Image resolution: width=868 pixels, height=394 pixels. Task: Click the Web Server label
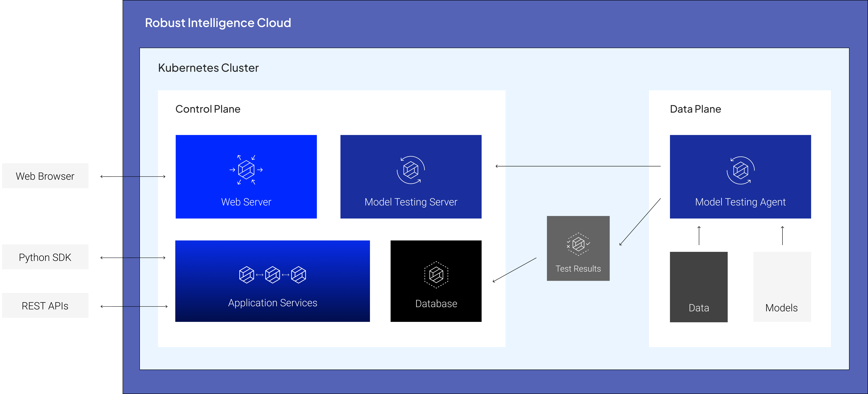click(x=246, y=202)
